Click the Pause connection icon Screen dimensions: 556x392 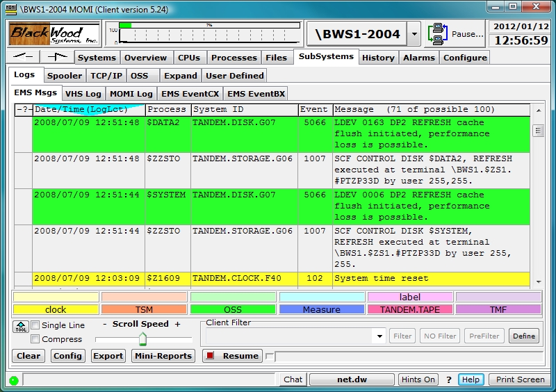[438, 33]
